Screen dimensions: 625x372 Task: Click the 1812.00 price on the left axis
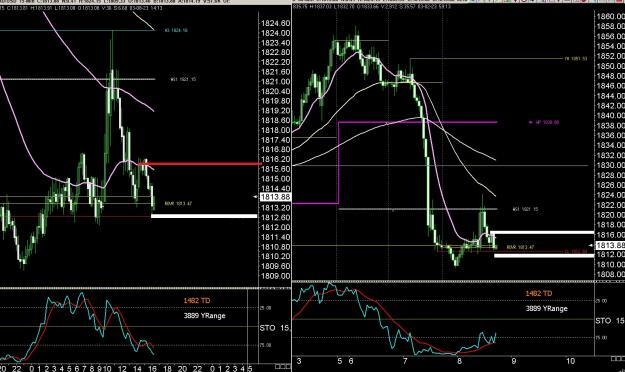pos(275,227)
